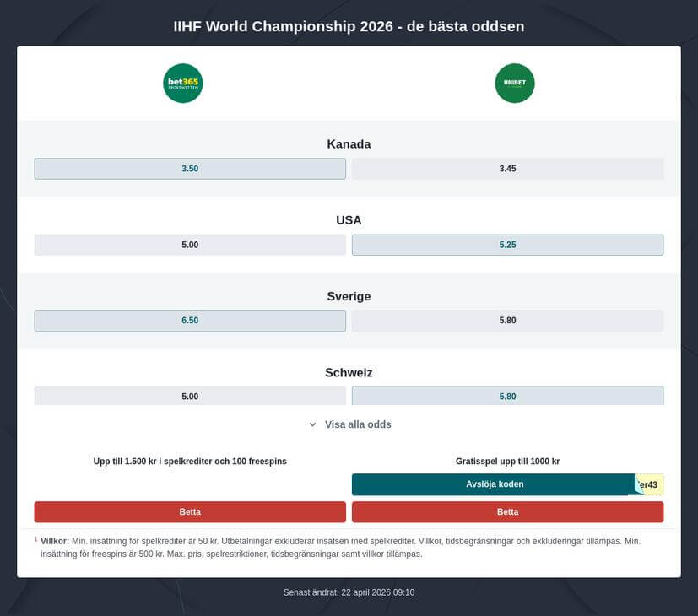Click the Kanada team heading
Viewport: 698px width, 616px height.
(349, 144)
